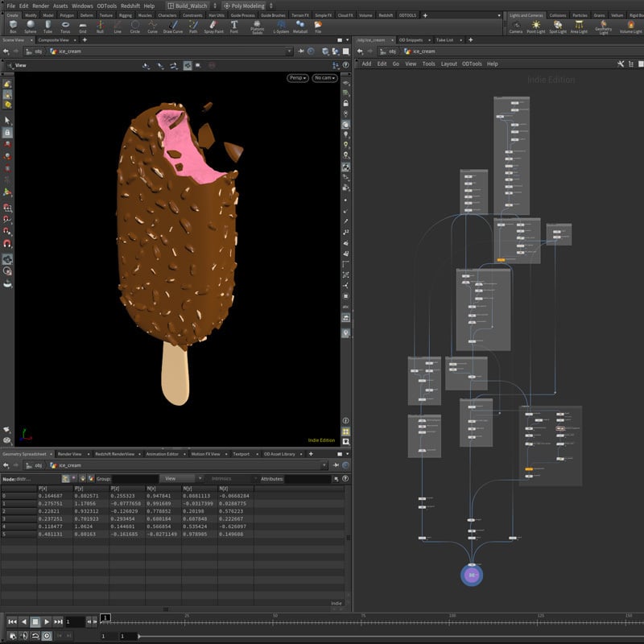Image resolution: width=644 pixels, height=644 pixels.
Task: Create a Metaball
Action: pyautogui.click(x=300, y=27)
